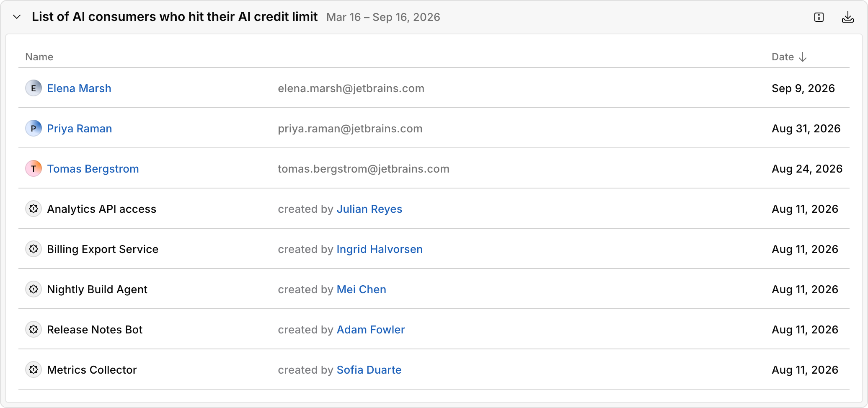
Task: Open creator Adam Fowler link
Action: pyautogui.click(x=371, y=330)
